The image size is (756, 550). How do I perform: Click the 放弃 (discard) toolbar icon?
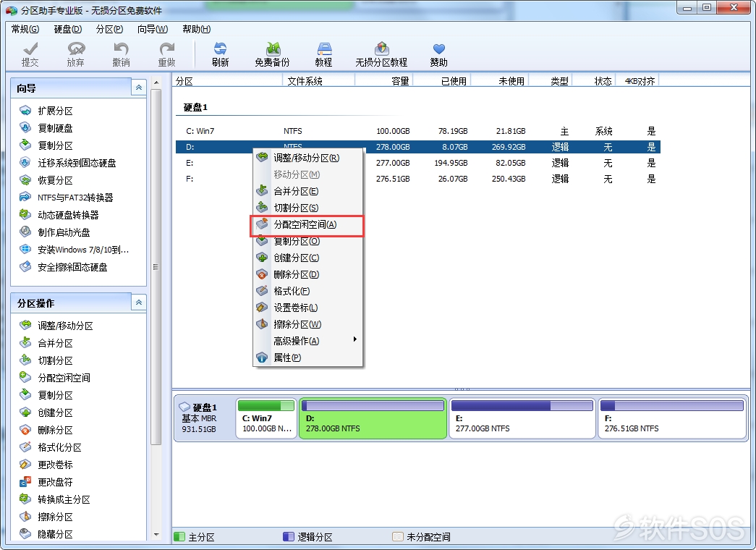(x=75, y=54)
